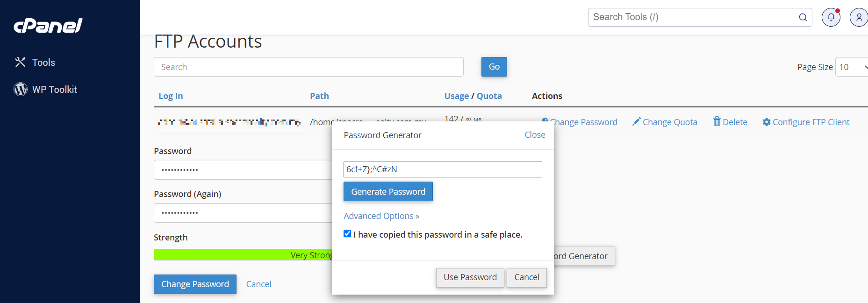This screenshot has width=868, height=303.
Task: Open WP Toolkit via WordPress icon
Action: pos(21,89)
